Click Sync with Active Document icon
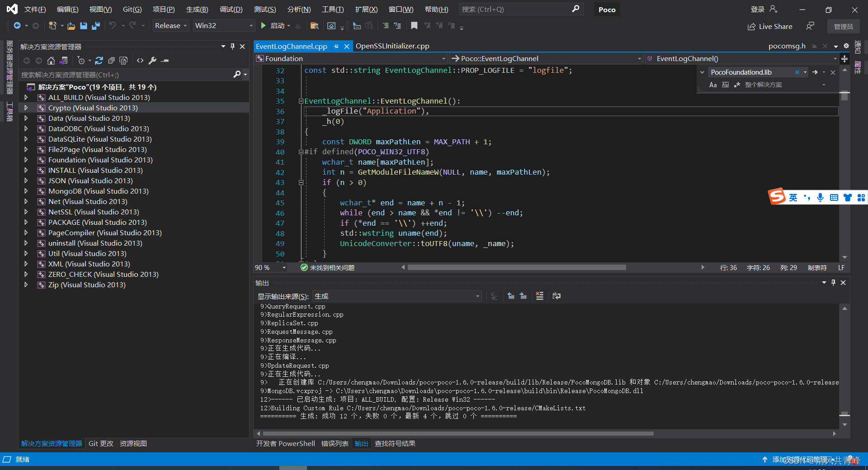This screenshot has height=470, width=868. click(x=99, y=60)
